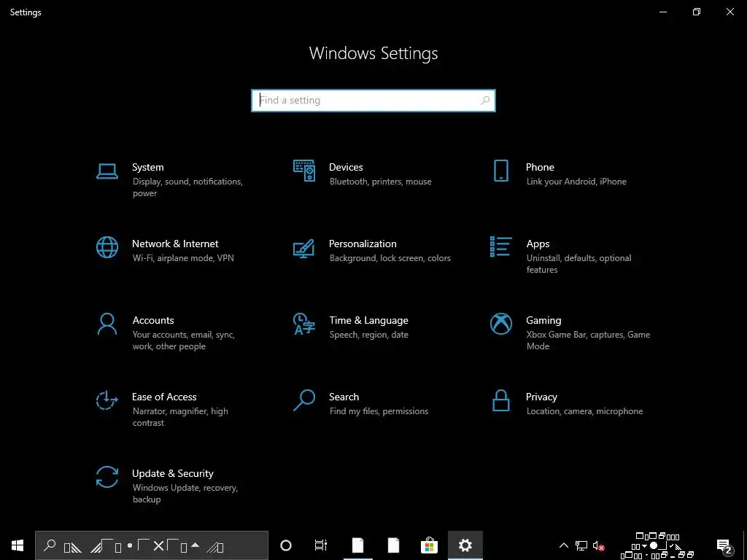Click "Find my files, permissions" text
Screen dimensions: 747x560
click(379, 411)
